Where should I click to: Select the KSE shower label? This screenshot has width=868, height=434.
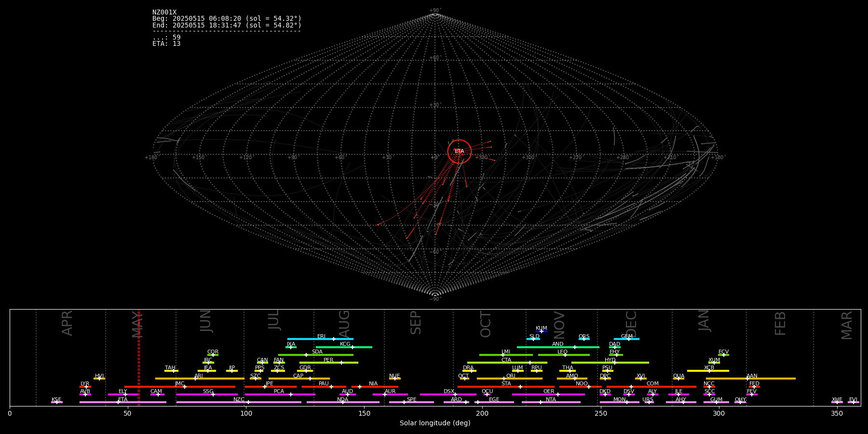click(x=56, y=400)
